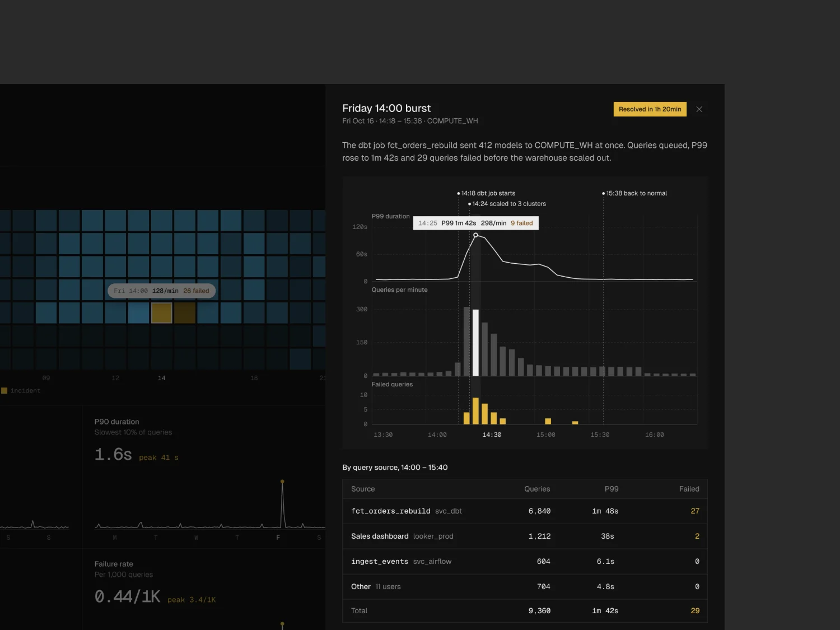Sort by the "Queries" column header
Image resolution: width=840 pixels, height=630 pixels.
(x=537, y=489)
